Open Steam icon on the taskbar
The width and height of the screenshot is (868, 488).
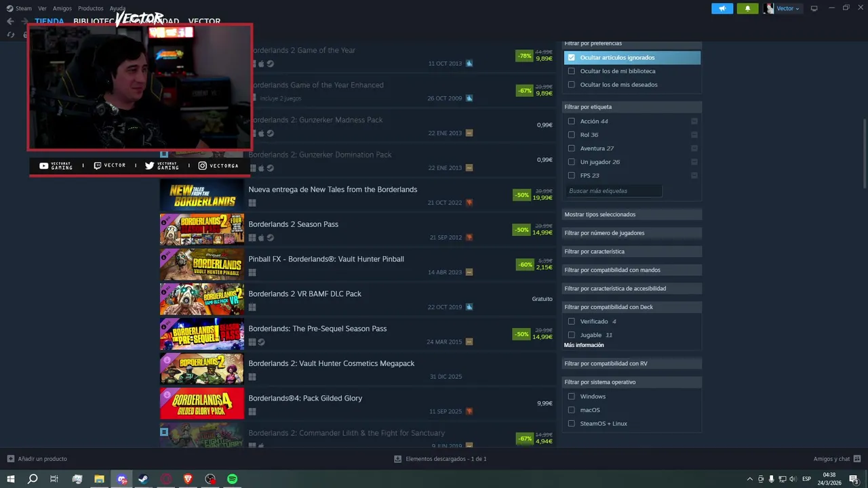[144, 479]
